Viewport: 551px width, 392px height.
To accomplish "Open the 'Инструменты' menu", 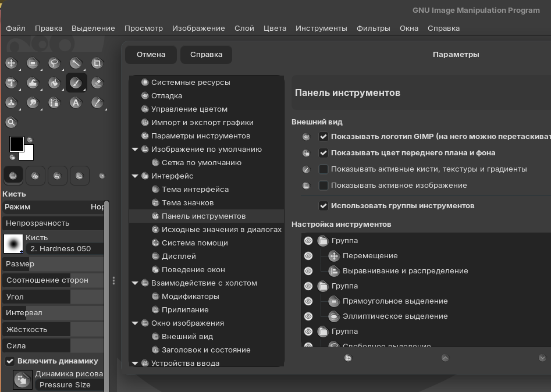I will click(x=321, y=28).
